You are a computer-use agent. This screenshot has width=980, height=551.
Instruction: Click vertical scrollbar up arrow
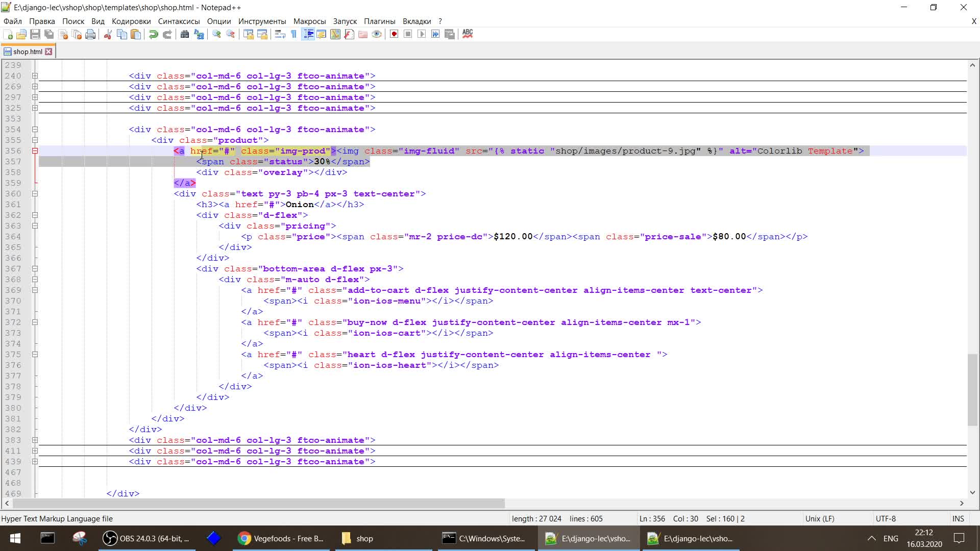[x=972, y=65]
